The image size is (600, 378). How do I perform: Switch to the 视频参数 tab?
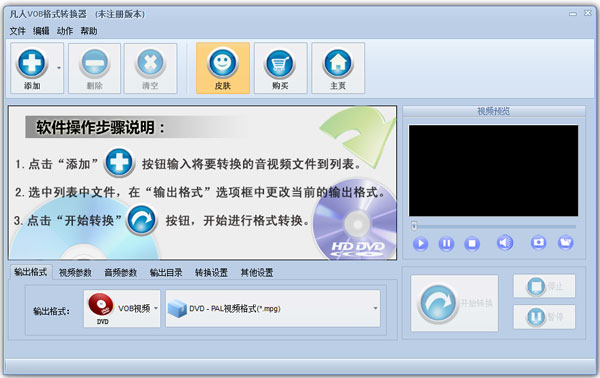click(x=75, y=272)
